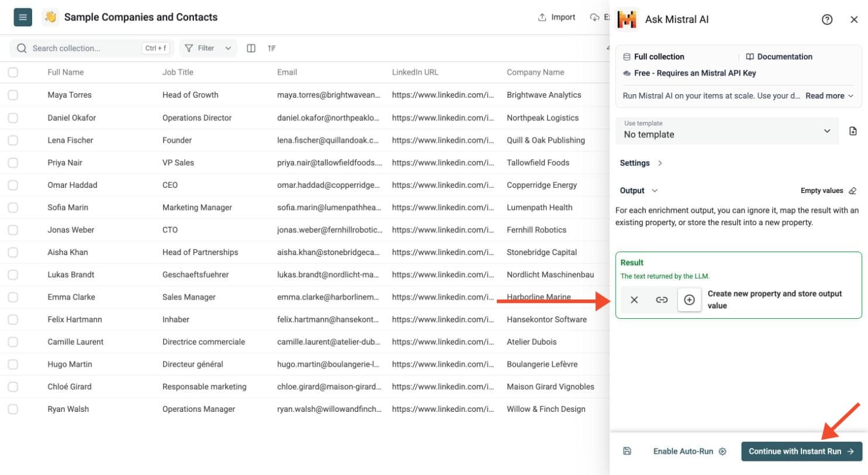Screen dimensions: 868x475
Task: Check the row checkbox for Daniel Okafor
Action: [13, 118]
